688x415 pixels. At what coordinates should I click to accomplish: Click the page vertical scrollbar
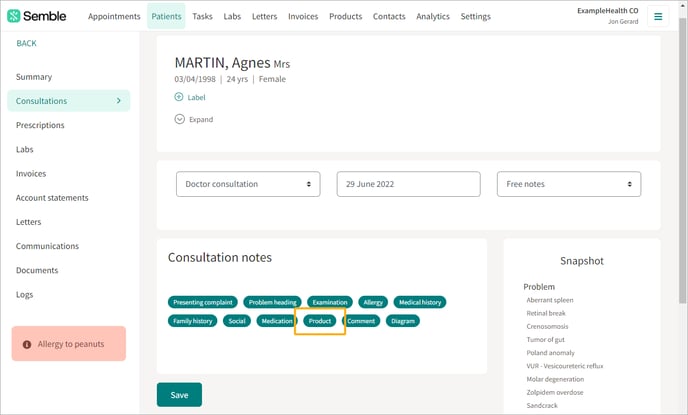tap(683, 162)
